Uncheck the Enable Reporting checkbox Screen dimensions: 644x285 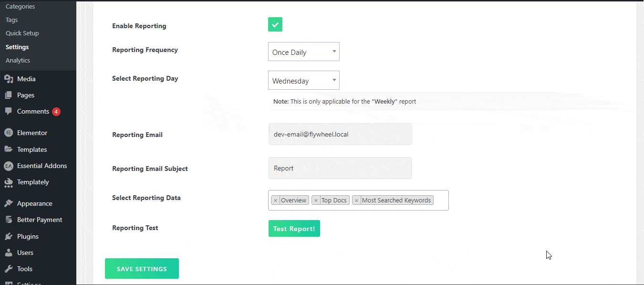(275, 24)
